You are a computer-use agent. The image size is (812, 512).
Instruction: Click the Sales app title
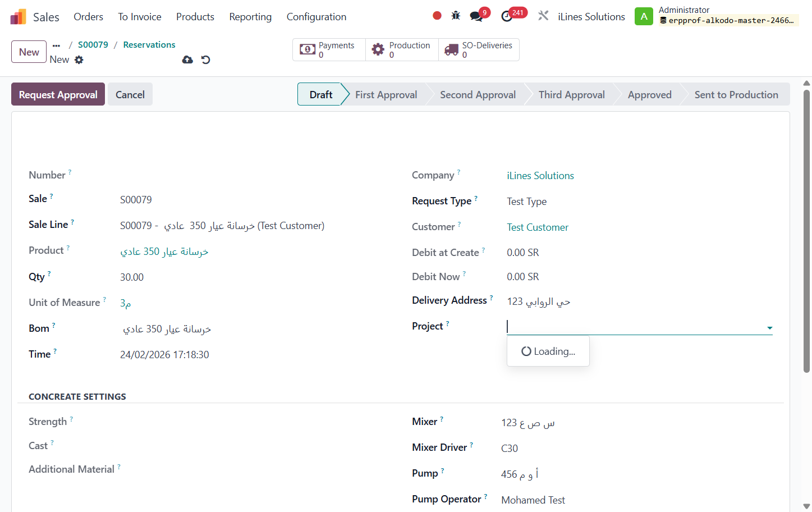coord(46,17)
